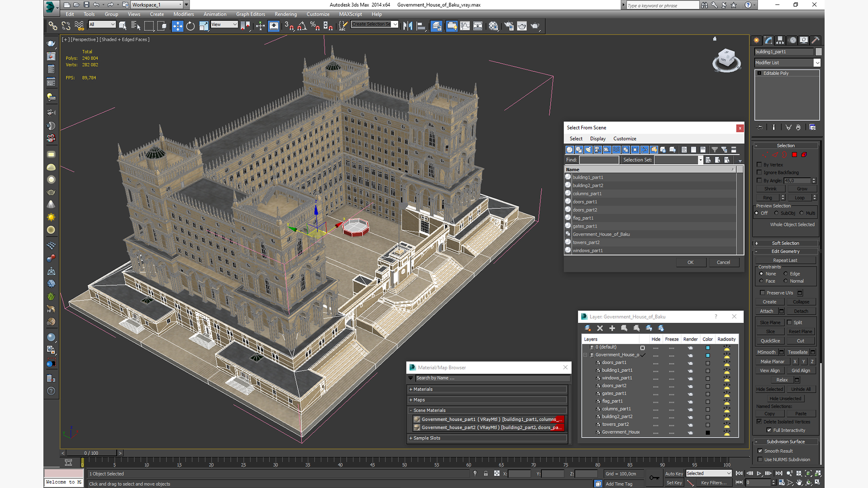Screen dimensions: 868x488
Task: Open the Modifiers menu
Action: click(184, 14)
